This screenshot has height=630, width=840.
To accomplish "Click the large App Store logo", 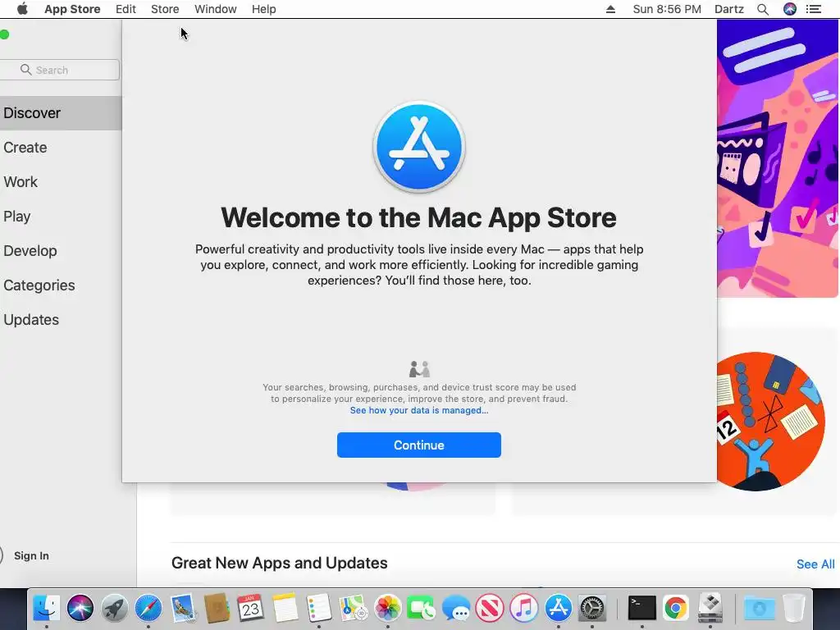I will pos(419,147).
